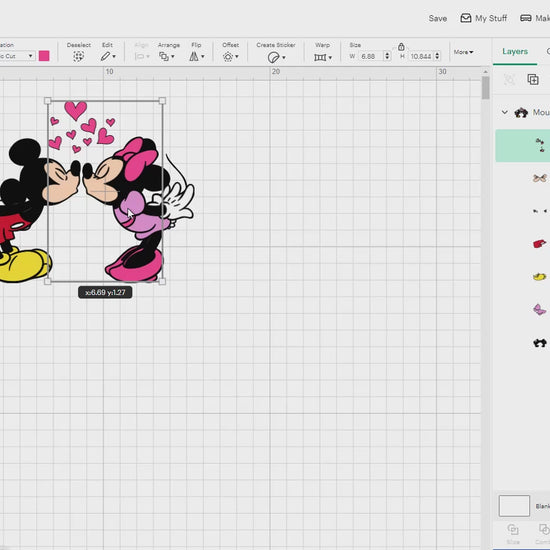Click the top-right selection handle
This screenshot has width=550, height=550.
pos(162,101)
